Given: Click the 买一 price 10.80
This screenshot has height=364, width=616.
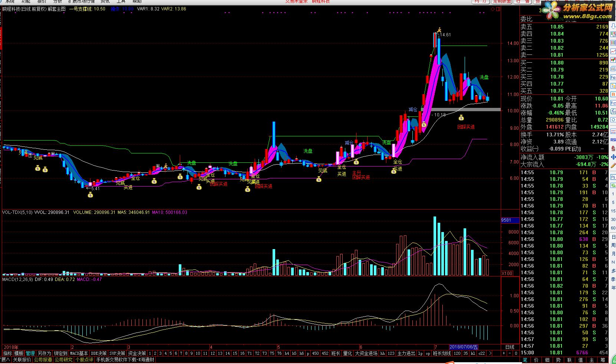Looking at the screenshot, I should point(557,63).
